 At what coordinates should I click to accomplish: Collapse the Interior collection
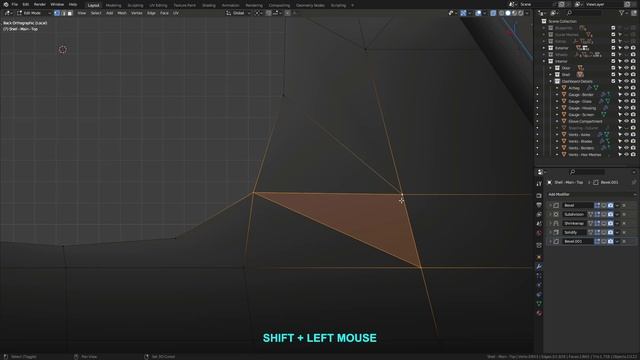(544, 61)
